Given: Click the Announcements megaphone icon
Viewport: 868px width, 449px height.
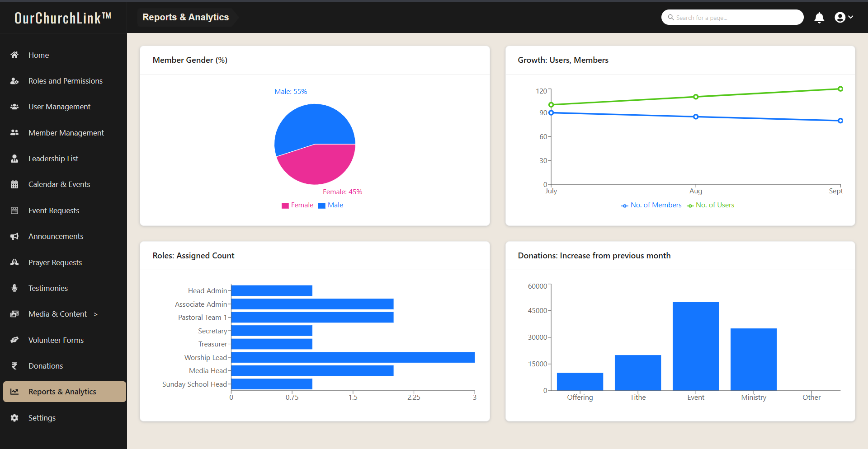Looking at the screenshot, I should tap(14, 236).
